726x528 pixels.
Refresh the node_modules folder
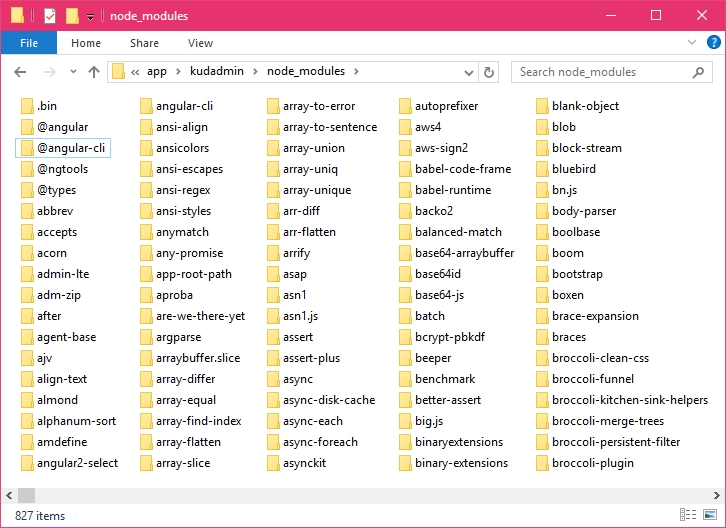[488, 72]
